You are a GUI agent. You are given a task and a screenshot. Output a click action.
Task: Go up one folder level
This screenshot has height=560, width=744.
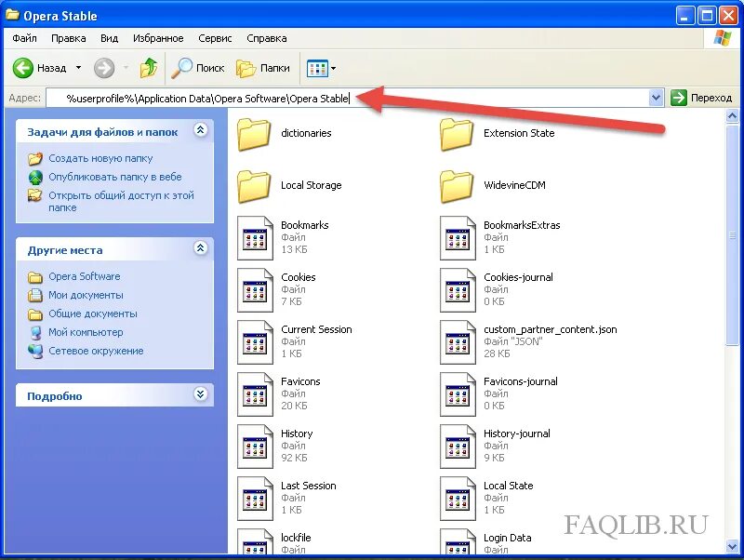pos(149,68)
